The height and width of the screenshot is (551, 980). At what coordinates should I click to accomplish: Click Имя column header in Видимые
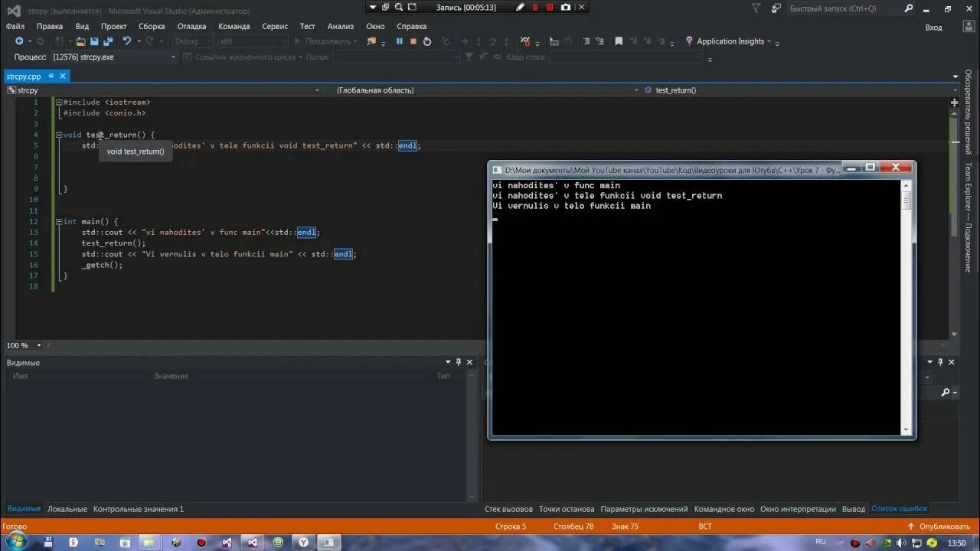pyautogui.click(x=20, y=376)
